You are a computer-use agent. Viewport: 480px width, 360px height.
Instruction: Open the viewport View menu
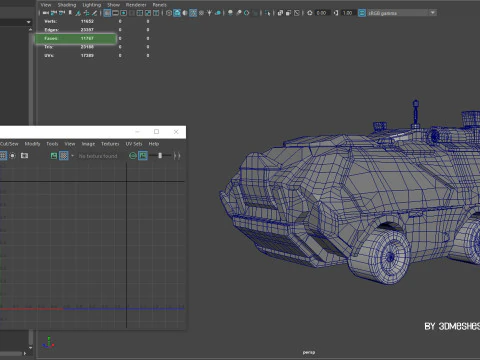point(46,5)
